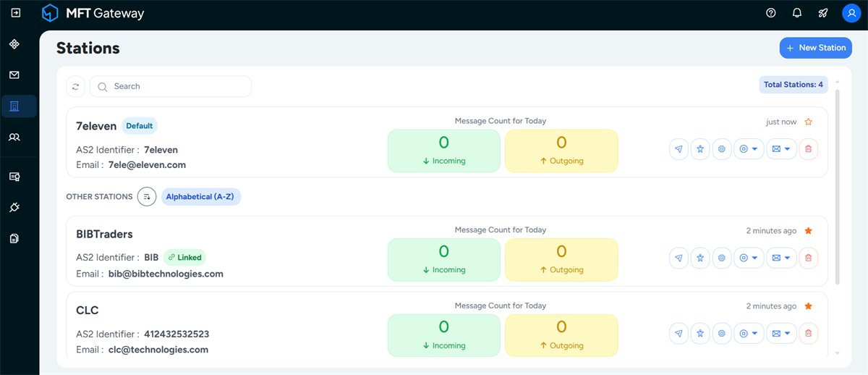
Task: Send message from BIBTraders station
Action: (x=678, y=258)
